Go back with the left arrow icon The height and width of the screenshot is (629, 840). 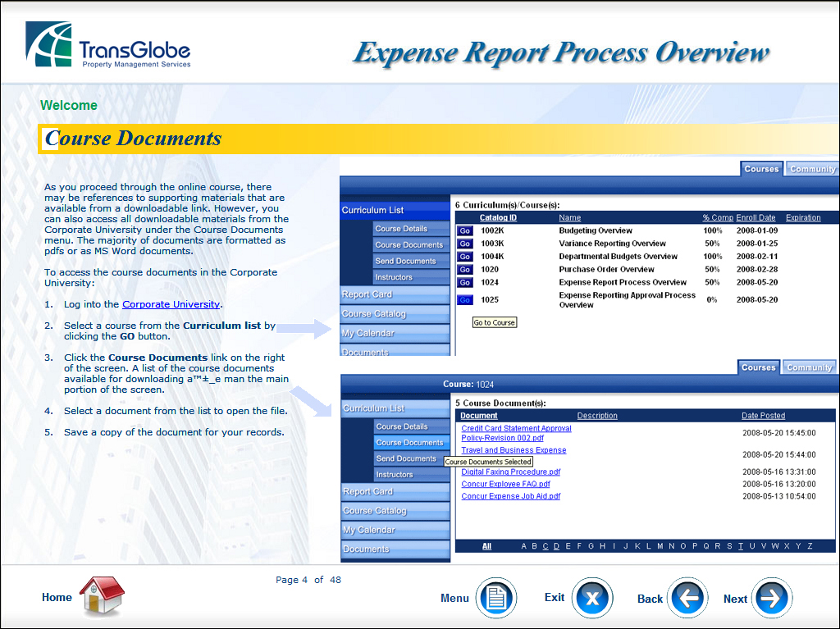point(687,598)
